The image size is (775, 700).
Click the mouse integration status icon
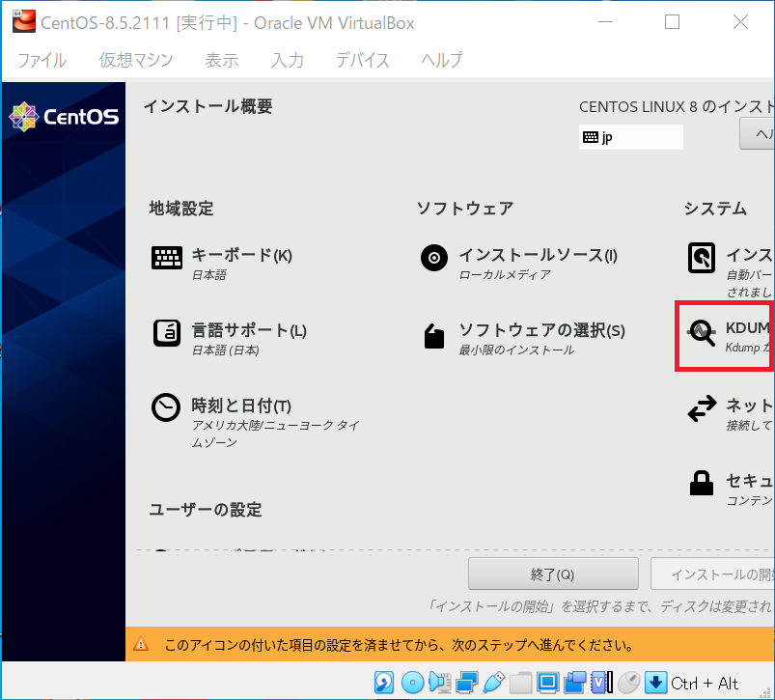coord(628,683)
